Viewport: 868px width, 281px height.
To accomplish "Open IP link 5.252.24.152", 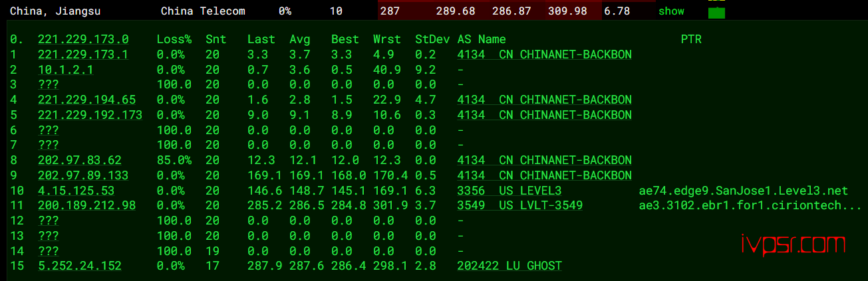I will pos(80,266).
